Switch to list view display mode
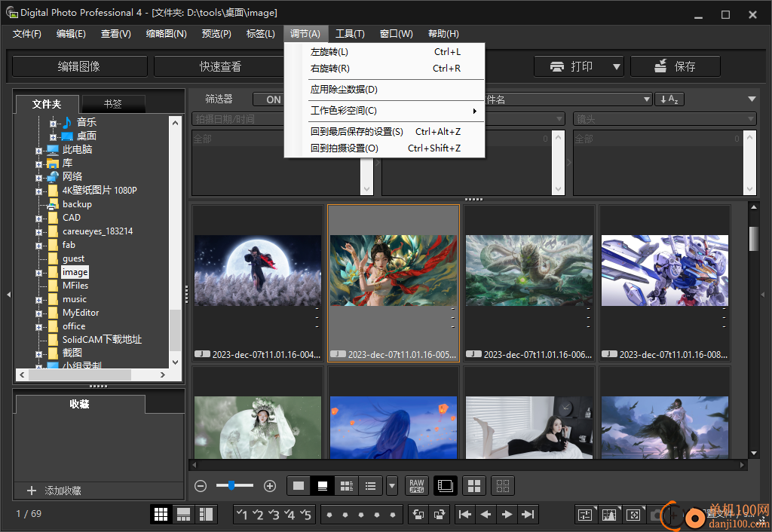The image size is (772, 532). click(x=371, y=486)
